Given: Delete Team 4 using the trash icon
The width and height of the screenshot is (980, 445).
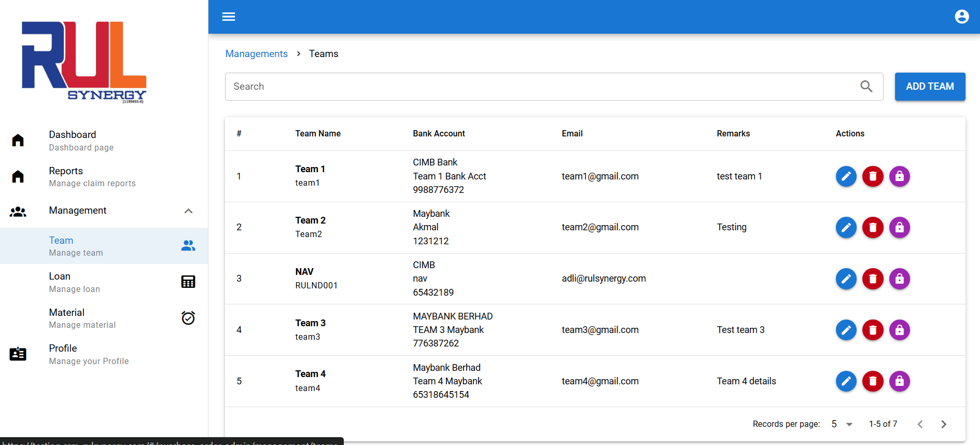Looking at the screenshot, I should [873, 381].
